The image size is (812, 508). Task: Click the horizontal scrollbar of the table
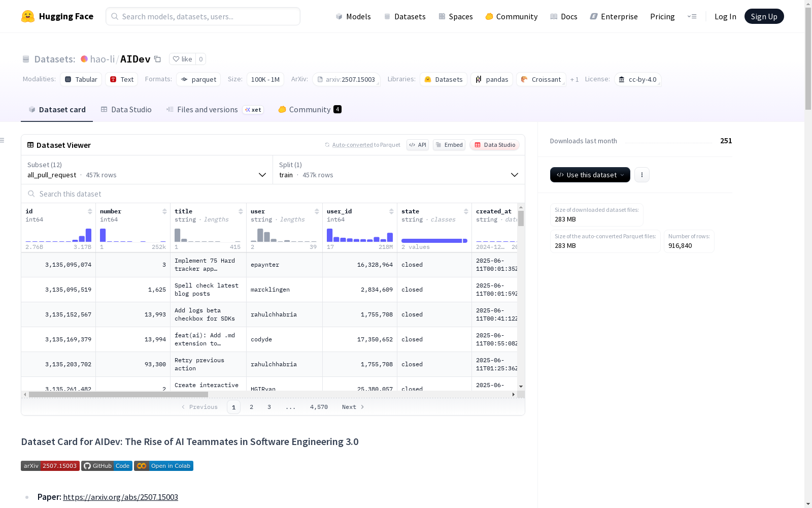[118, 394]
